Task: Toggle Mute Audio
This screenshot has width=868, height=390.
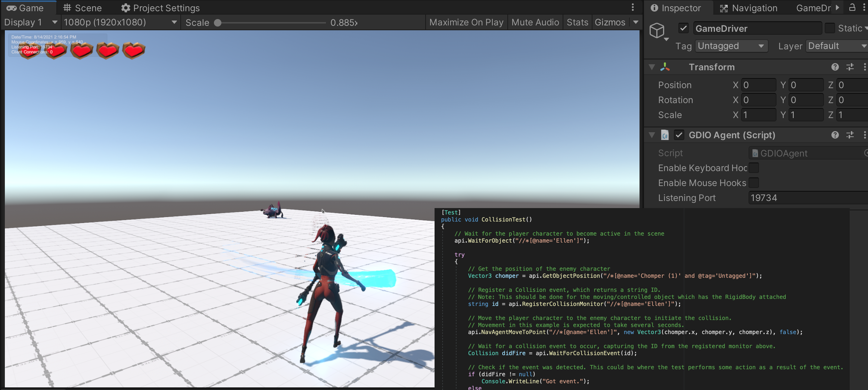Action: pos(535,22)
